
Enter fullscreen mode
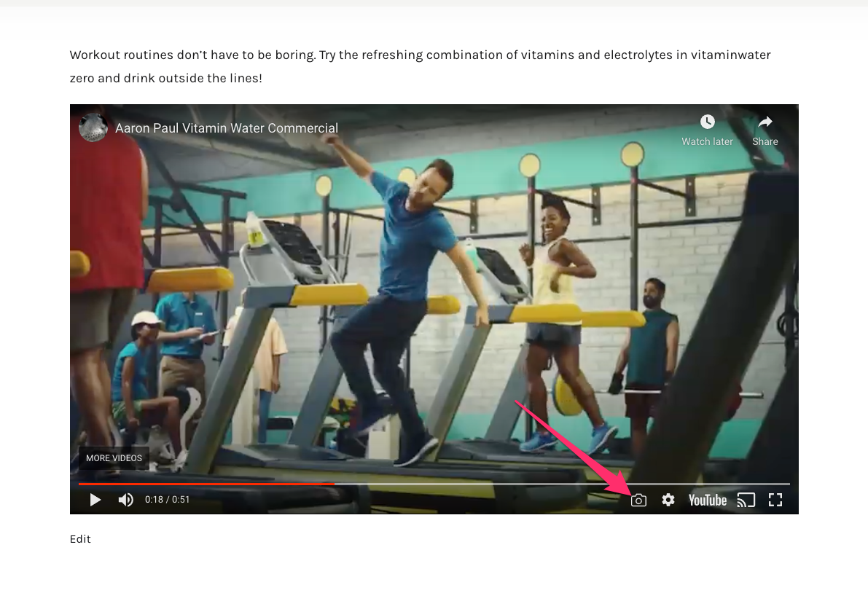(x=775, y=500)
